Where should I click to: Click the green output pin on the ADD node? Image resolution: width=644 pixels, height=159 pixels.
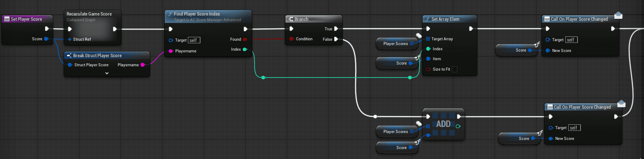tap(458, 126)
